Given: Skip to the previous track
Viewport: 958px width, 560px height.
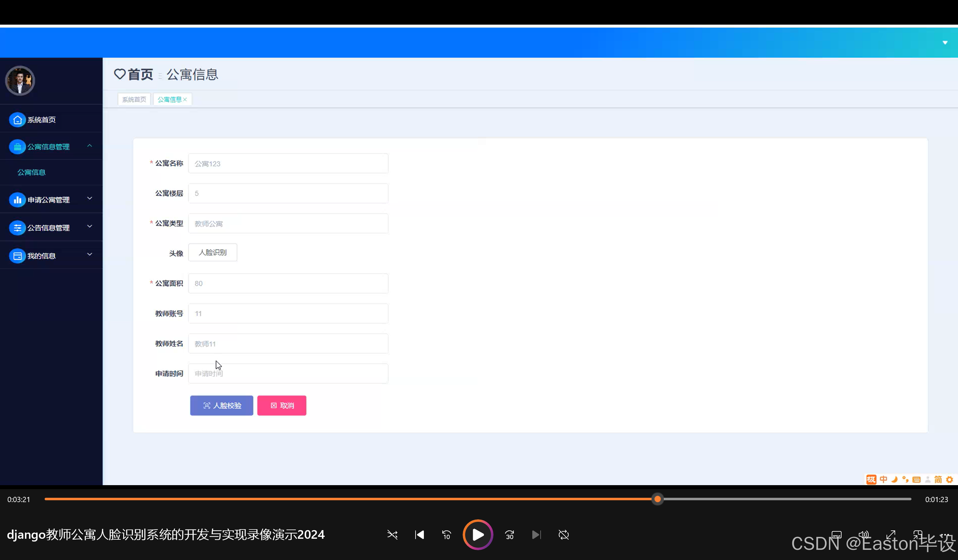Looking at the screenshot, I should (419, 535).
